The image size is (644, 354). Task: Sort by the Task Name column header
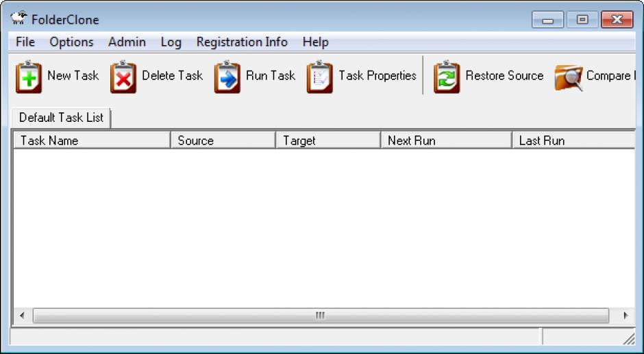pyautogui.click(x=92, y=140)
